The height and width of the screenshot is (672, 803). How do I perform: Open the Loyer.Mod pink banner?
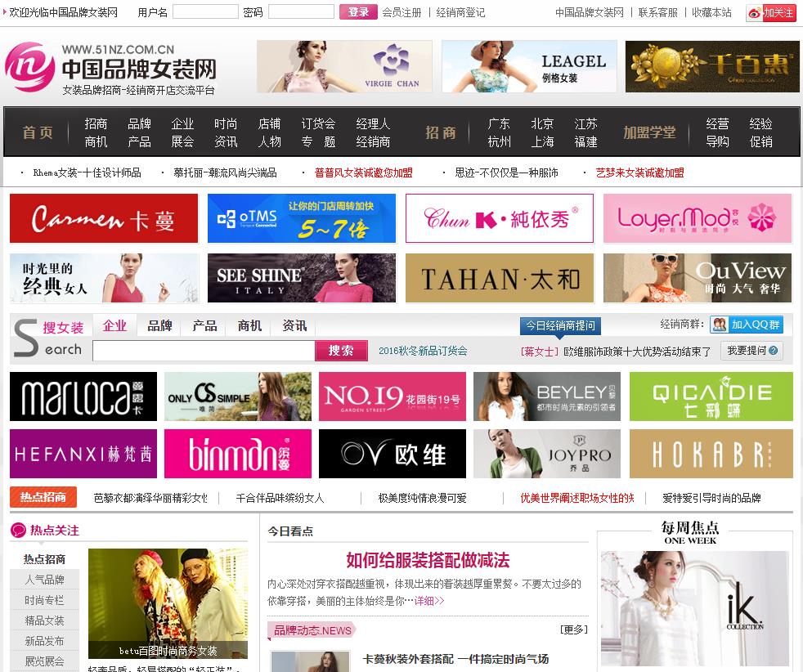tap(698, 218)
